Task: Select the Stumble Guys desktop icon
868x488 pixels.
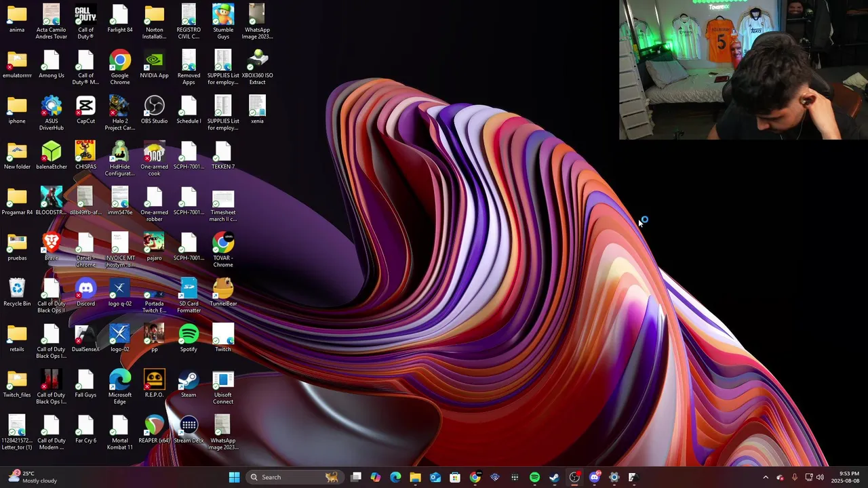Action: [x=223, y=21]
